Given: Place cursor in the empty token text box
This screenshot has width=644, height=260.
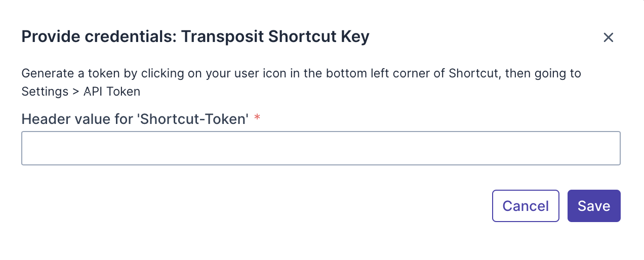Looking at the screenshot, I should click(320, 148).
